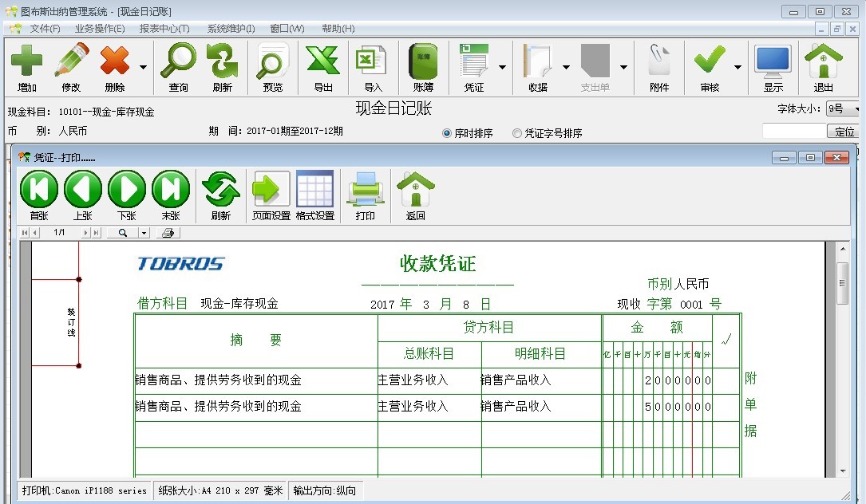
Task: Click the 显示 monitor display icon
Action: point(773,62)
